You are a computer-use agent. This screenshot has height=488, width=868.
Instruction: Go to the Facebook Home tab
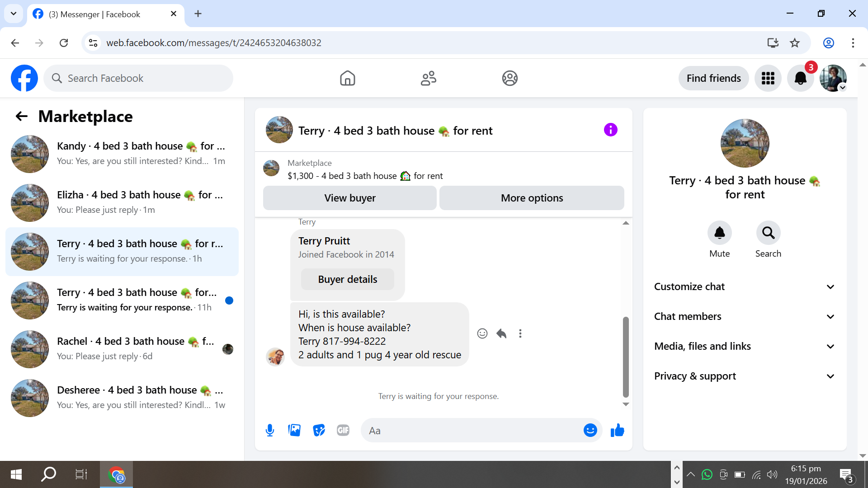tap(347, 78)
